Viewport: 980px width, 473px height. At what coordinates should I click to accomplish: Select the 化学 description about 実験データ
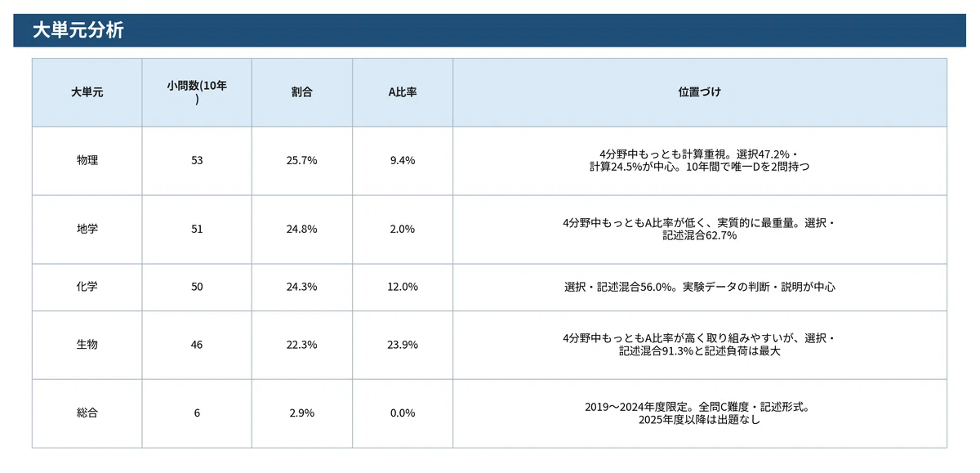(x=700, y=288)
